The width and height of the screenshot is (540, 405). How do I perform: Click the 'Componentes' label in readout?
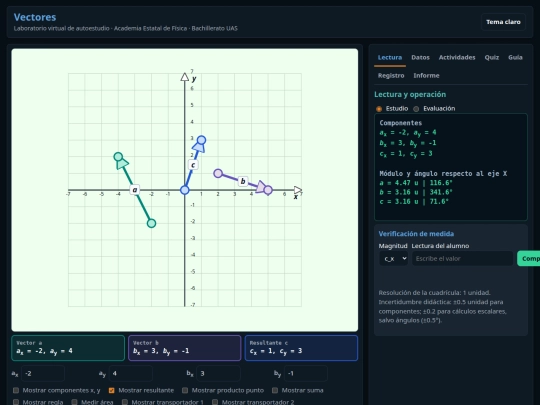401,123
